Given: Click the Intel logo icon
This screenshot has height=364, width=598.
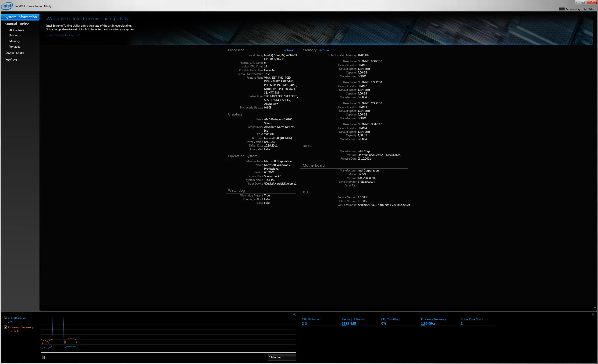Looking at the screenshot, I should coord(7,6).
